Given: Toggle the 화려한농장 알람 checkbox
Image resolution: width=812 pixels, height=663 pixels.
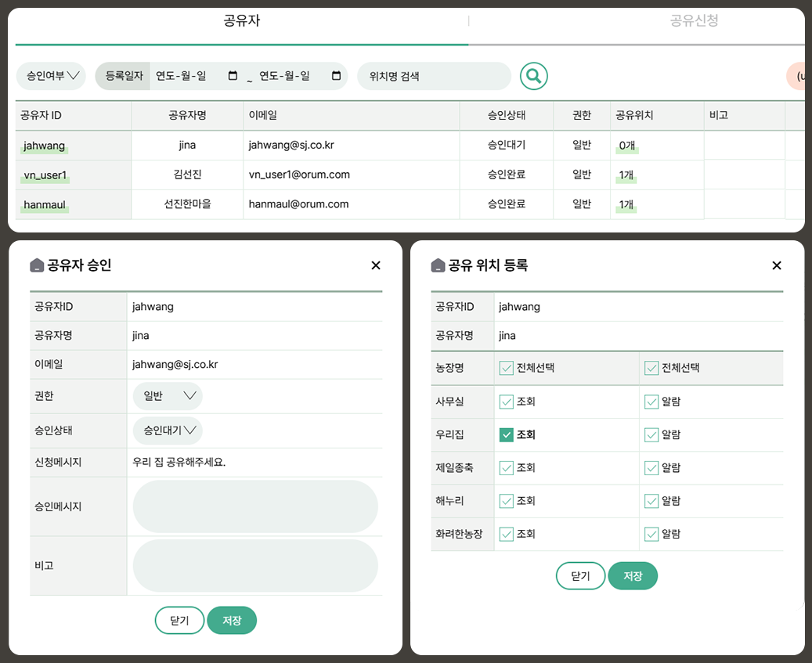Looking at the screenshot, I should 651,534.
